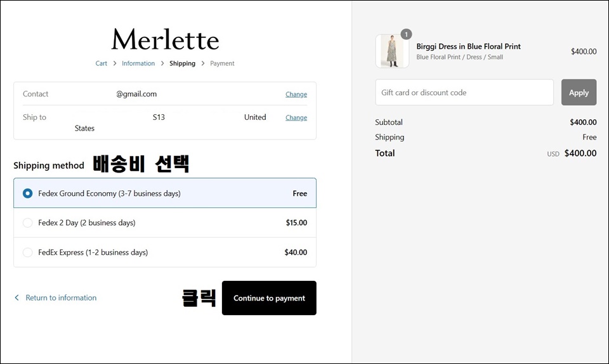Viewport: 609px width, 364px height.
Task: Click the Merlette store logo
Action: pyautogui.click(x=165, y=39)
